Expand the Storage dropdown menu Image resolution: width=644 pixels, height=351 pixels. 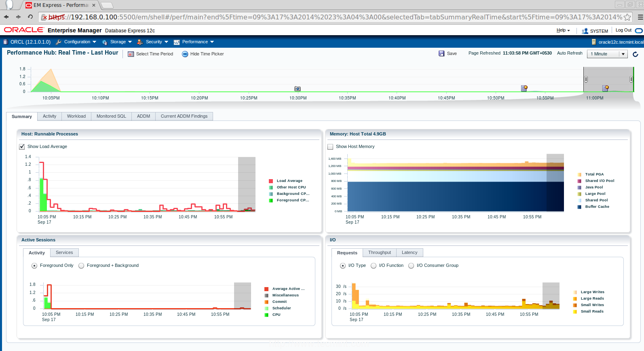117,42
